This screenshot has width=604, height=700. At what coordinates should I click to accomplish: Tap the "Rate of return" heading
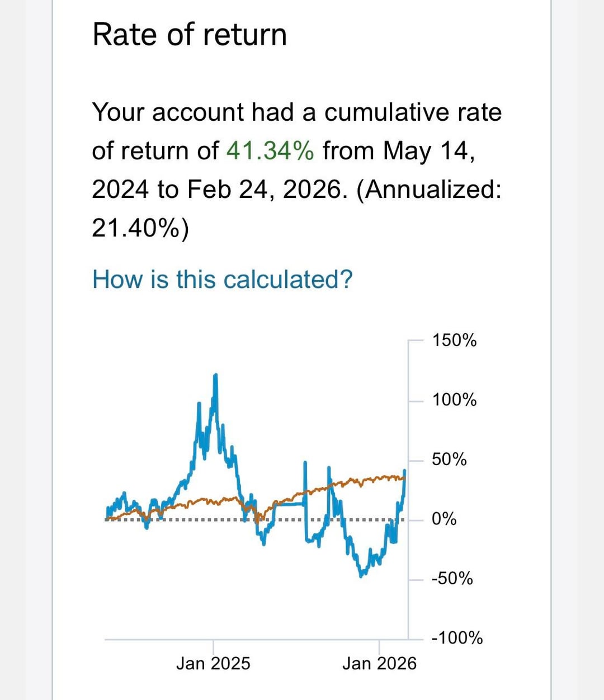[x=190, y=35]
